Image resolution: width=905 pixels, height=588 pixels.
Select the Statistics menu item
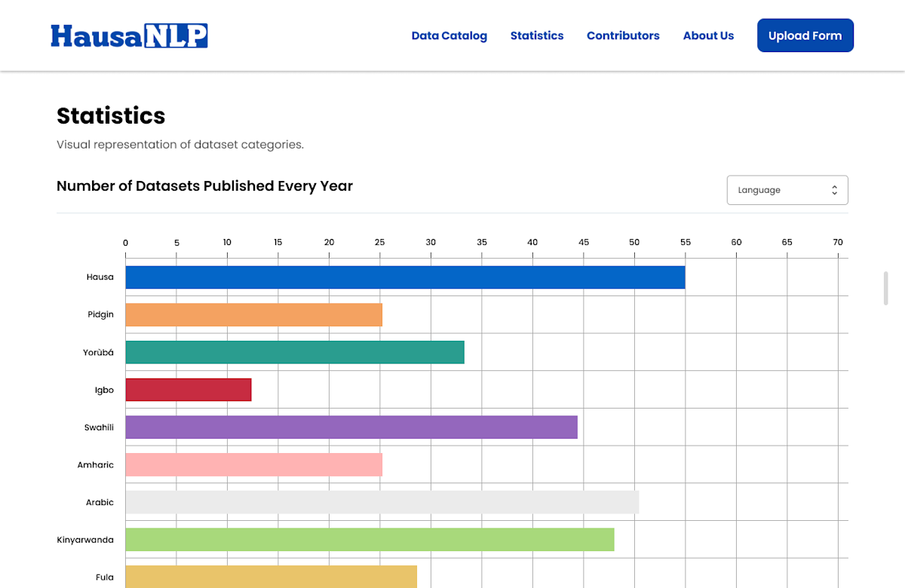point(536,35)
